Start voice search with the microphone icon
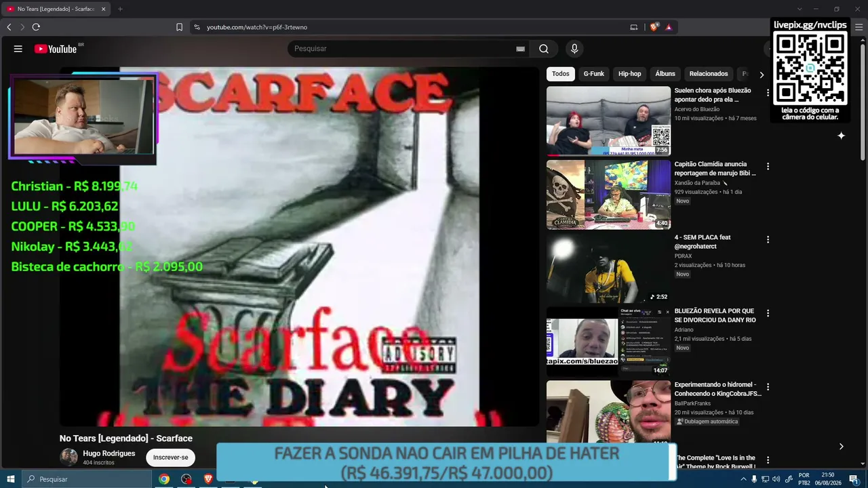Viewport: 868px width, 488px height. [574, 49]
